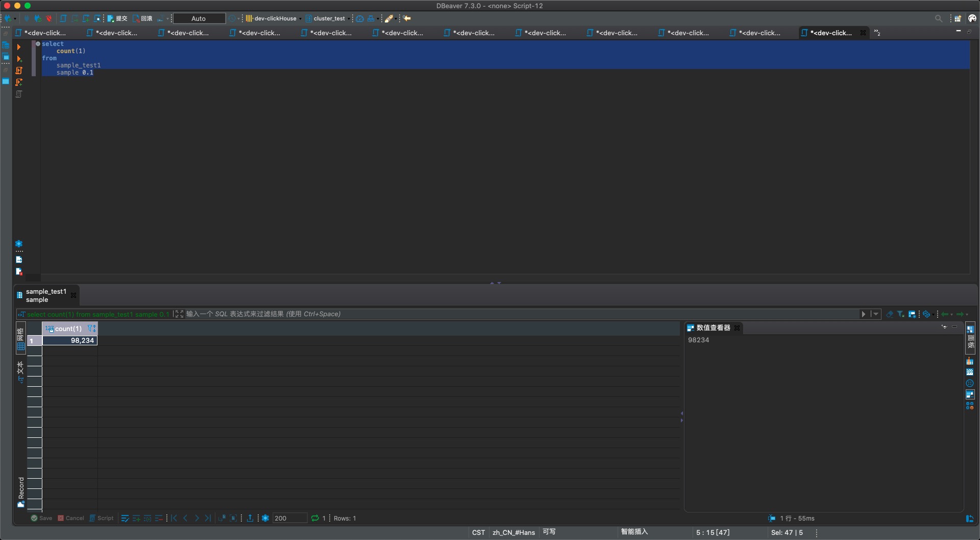
Task: Click the Script generate button
Action: point(102,518)
